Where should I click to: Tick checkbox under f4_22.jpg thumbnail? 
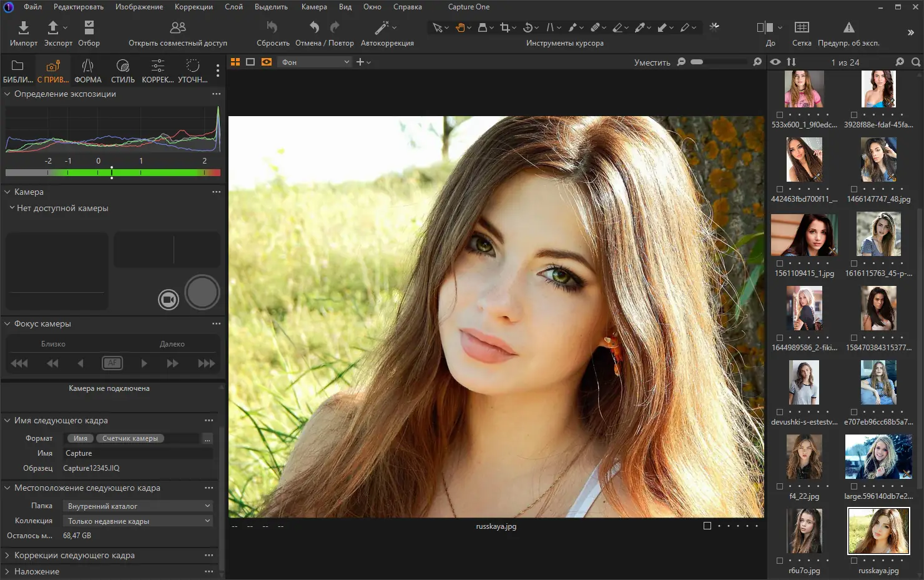click(780, 486)
